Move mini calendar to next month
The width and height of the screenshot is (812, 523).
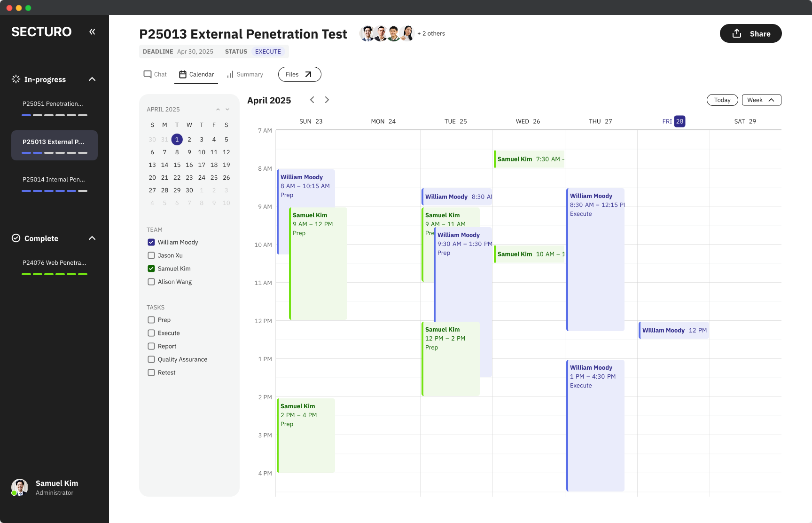227,109
